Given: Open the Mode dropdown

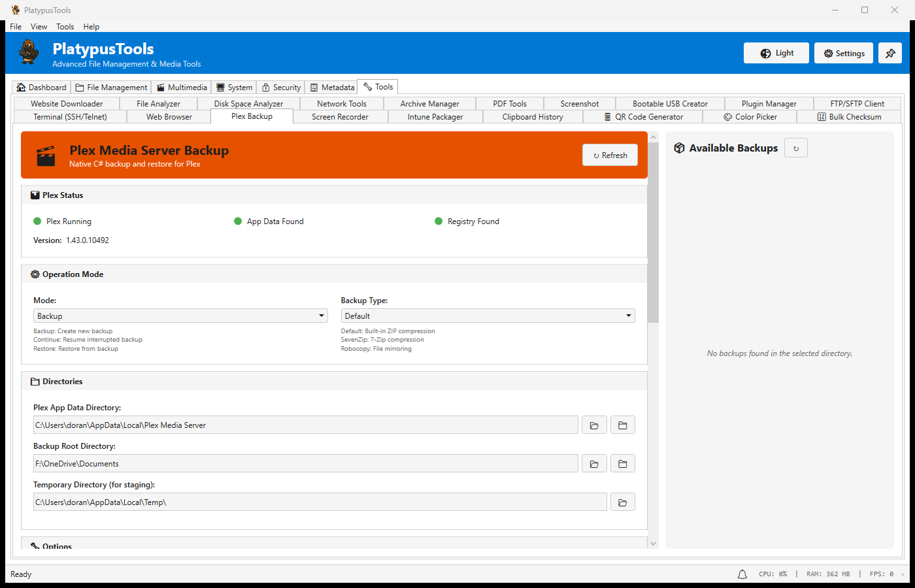Looking at the screenshot, I should pos(180,316).
